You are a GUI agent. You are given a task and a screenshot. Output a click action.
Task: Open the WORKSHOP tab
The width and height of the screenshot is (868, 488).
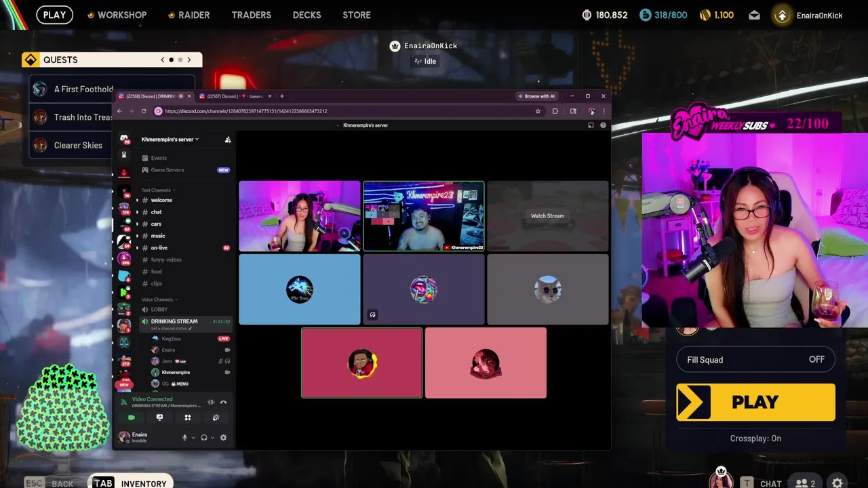[117, 15]
